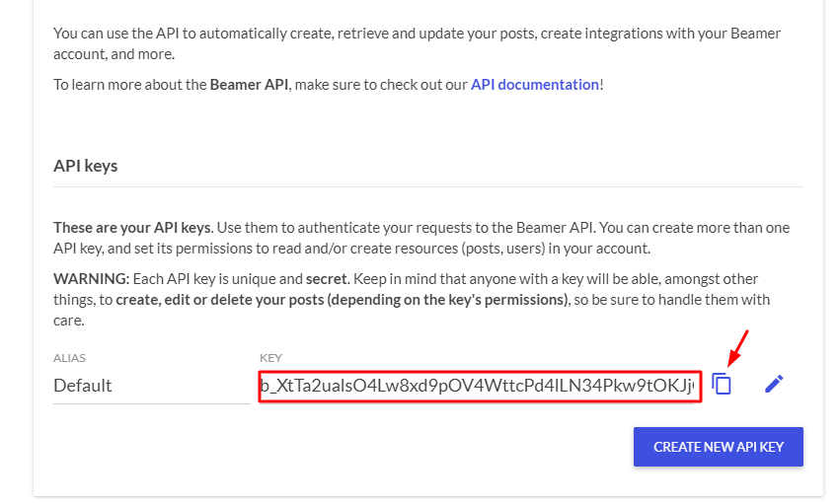The height and width of the screenshot is (504, 839).
Task: Click the ALIAS column label
Action: click(69, 358)
